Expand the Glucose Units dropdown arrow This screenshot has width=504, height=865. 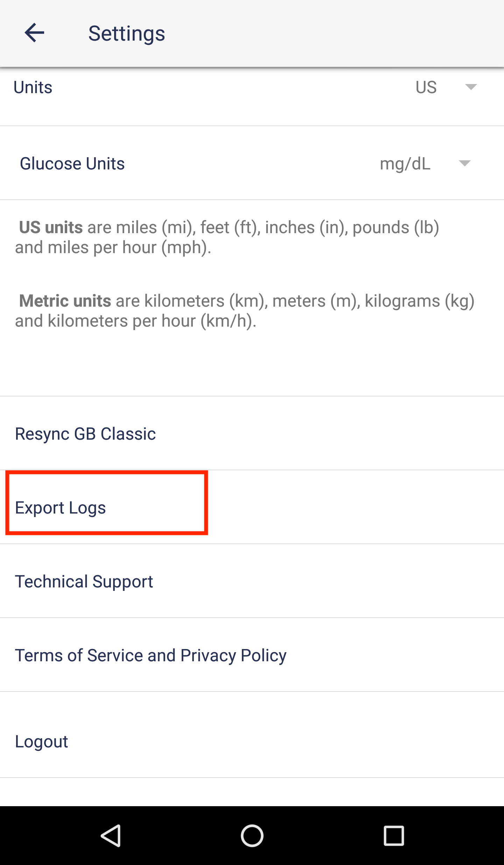464,163
